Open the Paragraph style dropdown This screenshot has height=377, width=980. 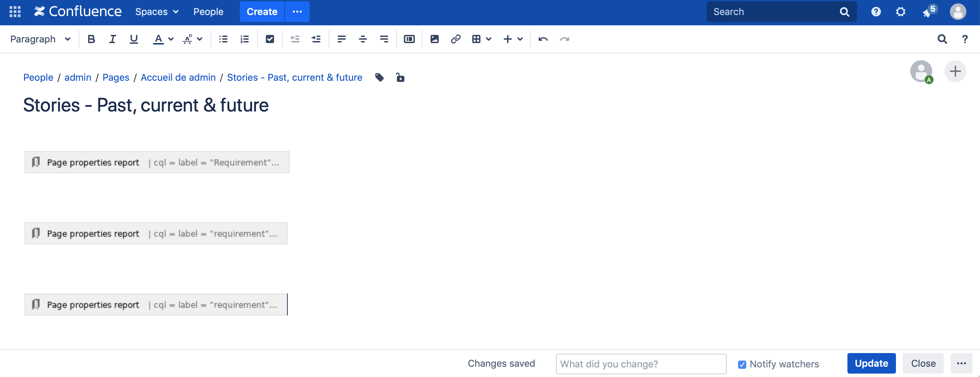coord(40,39)
